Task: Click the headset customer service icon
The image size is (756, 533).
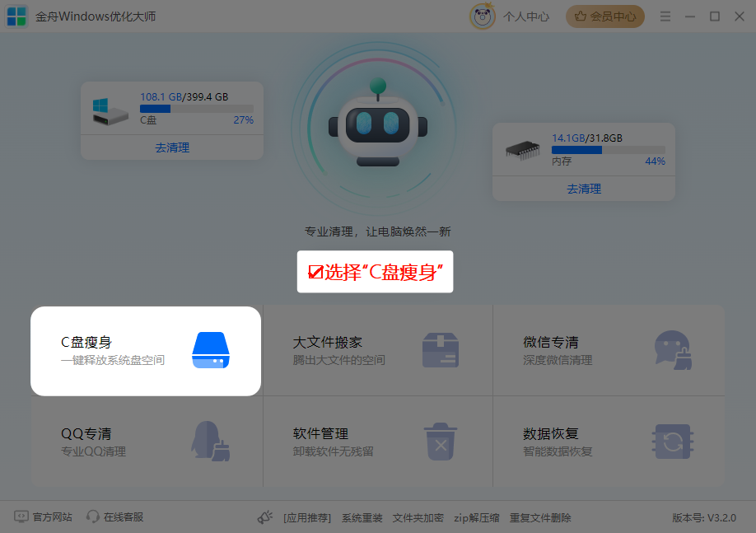Action: (x=92, y=517)
